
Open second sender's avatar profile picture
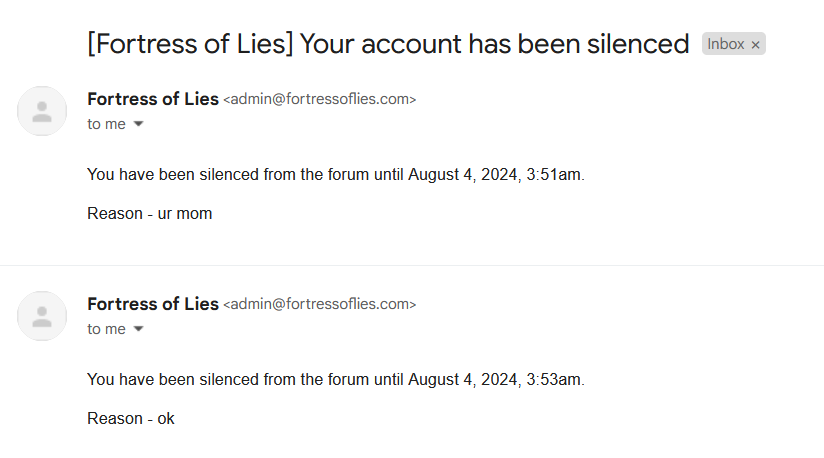coord(42,316)
